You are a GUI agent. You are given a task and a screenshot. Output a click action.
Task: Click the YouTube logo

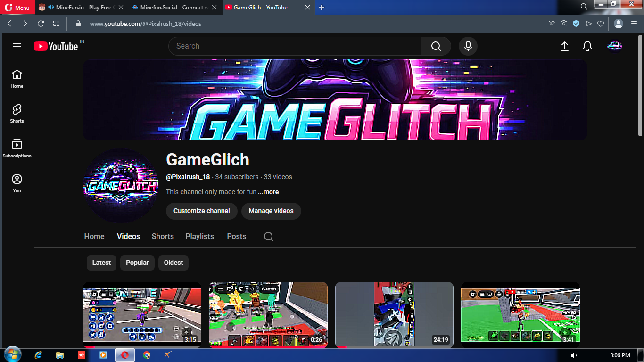[x=56, y=46]
